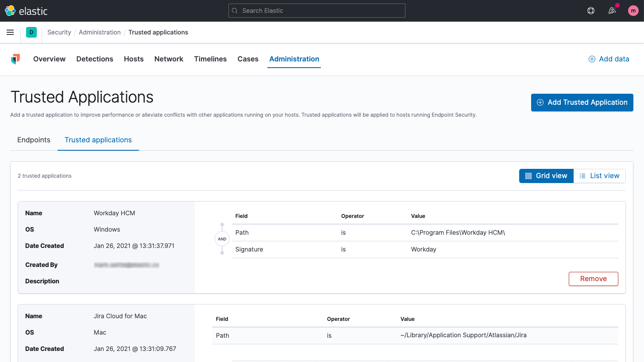644x362 pixels.
Task: Click the Add data link
Action: tap(609, 59)
